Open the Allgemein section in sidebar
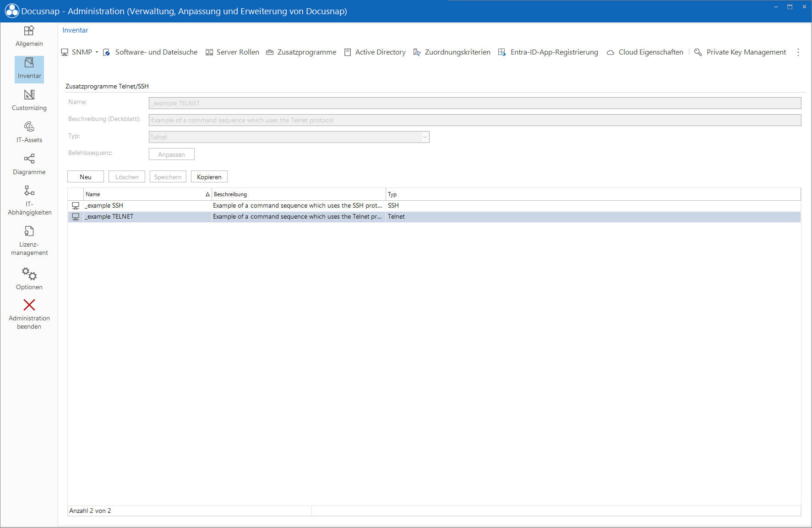 29,37
